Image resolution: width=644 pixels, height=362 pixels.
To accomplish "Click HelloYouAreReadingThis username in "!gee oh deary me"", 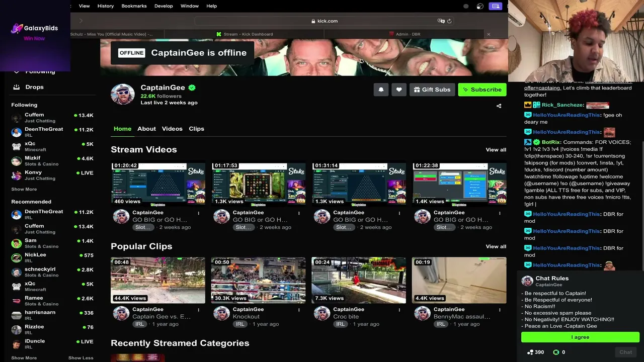I will pyautogui.click(x=567, y=115).
